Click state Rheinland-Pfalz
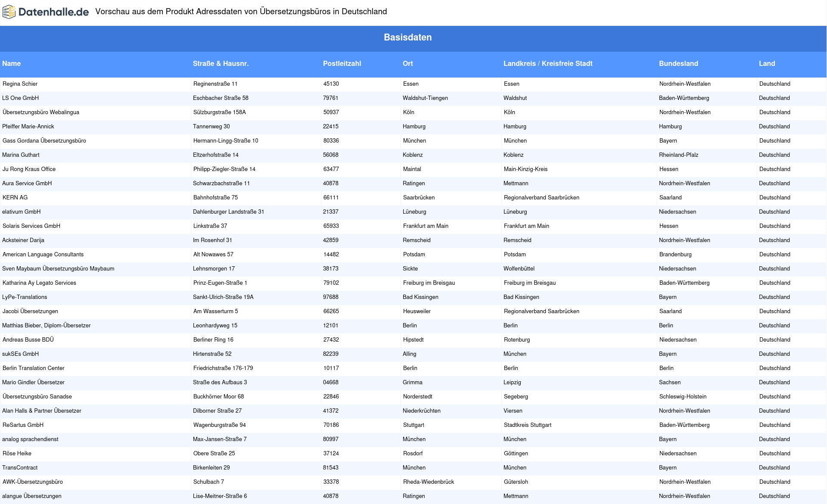The image size is (827, 504). click(679, 155)
